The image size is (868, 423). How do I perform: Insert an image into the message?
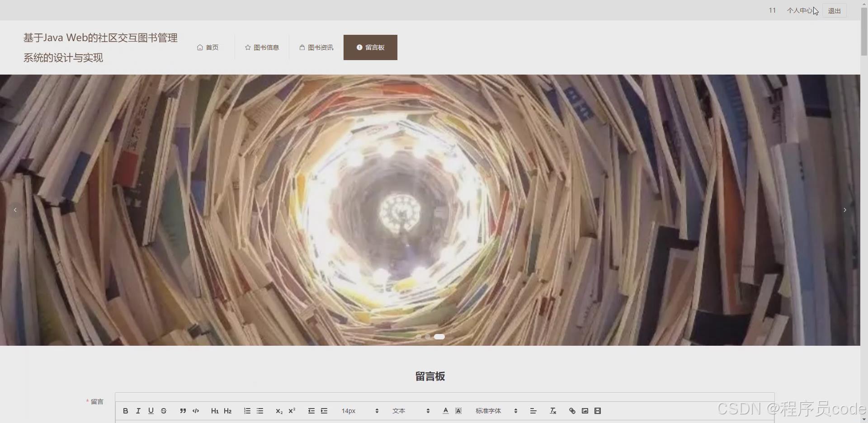click(x=585, y=410)
